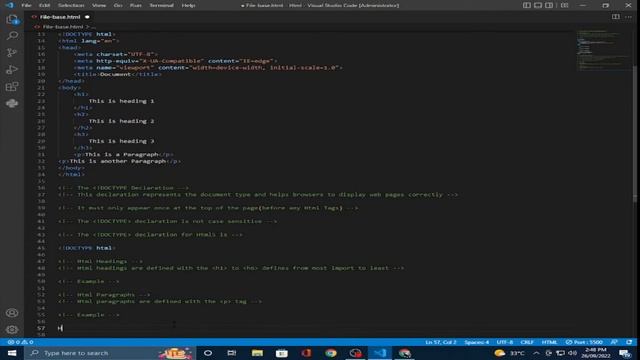The image size is (640, 360).
Task: Open the Edit menu
Action: point(44,5)
